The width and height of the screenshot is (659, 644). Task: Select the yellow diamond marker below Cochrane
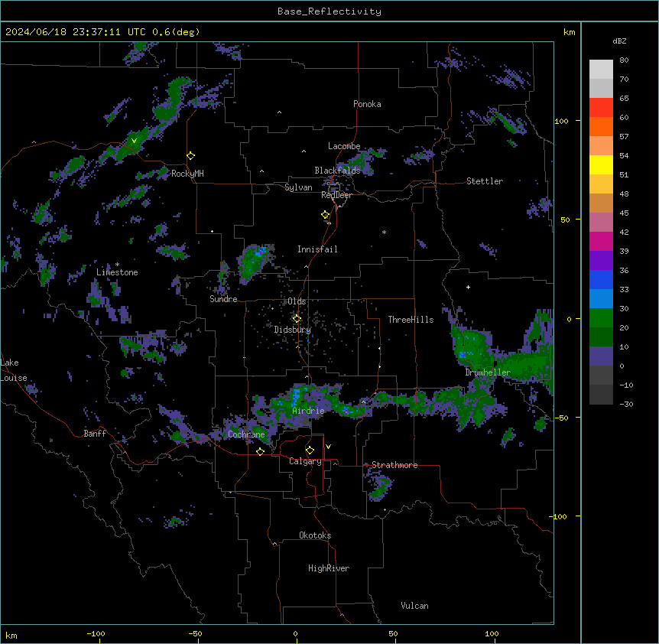tap(260, 451)
